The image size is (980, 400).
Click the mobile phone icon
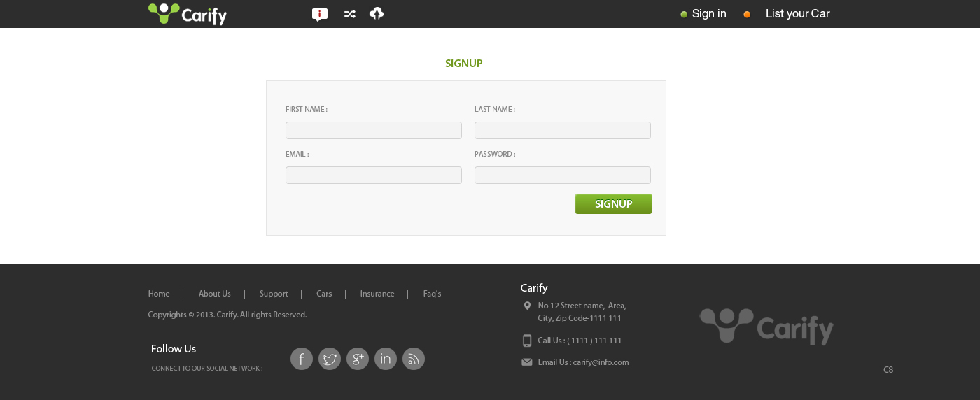pyautogui.click(x=527, y=341)
